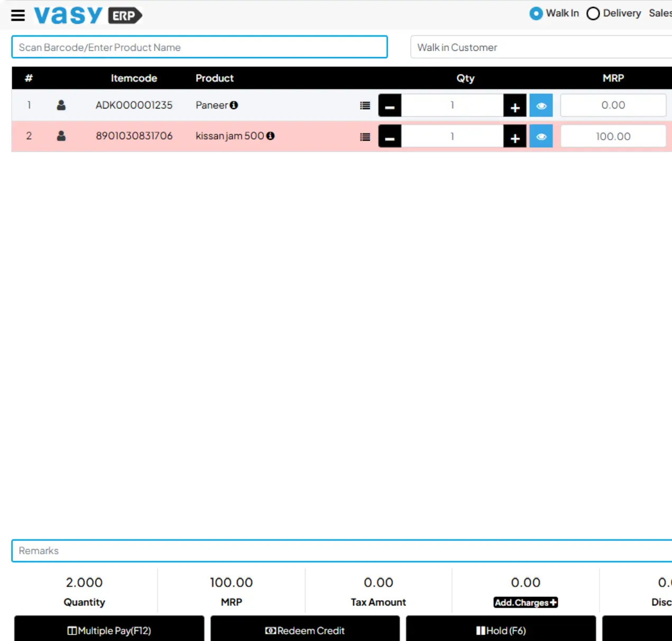Decrease kissan jam quantity with the minus stepper
Viewport: 672px width, 641px height.
click(x=390, y=136)
